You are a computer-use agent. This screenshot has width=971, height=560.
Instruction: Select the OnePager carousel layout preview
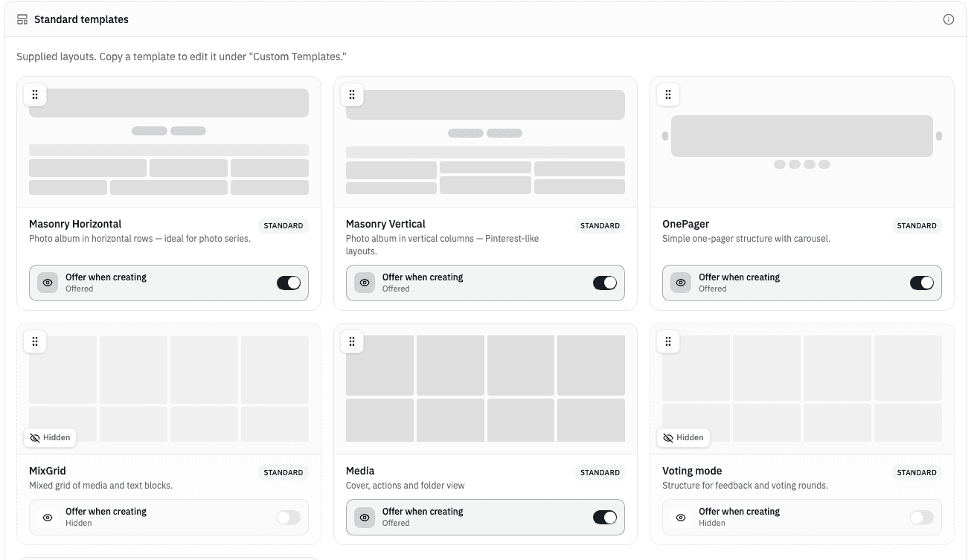(802, 142)
